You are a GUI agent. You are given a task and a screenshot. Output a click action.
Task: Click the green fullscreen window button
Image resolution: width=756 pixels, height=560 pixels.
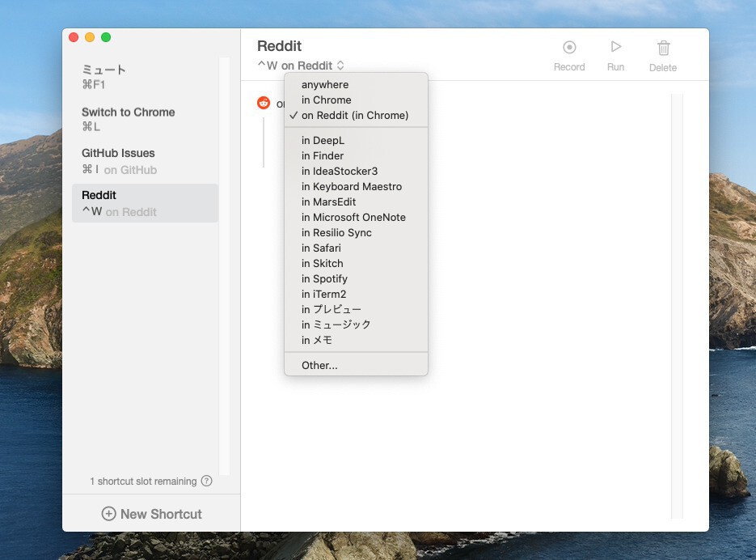click(x=106, y=37)
